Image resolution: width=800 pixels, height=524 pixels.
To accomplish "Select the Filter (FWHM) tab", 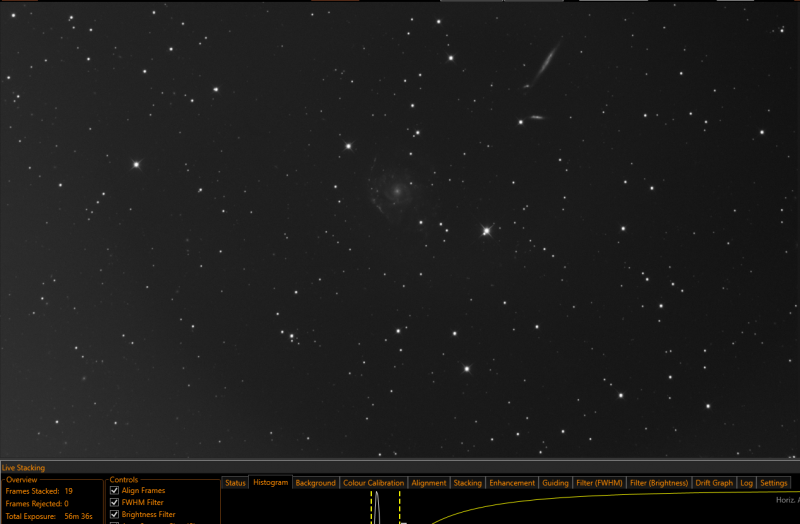I will click(x=599, y=483).
